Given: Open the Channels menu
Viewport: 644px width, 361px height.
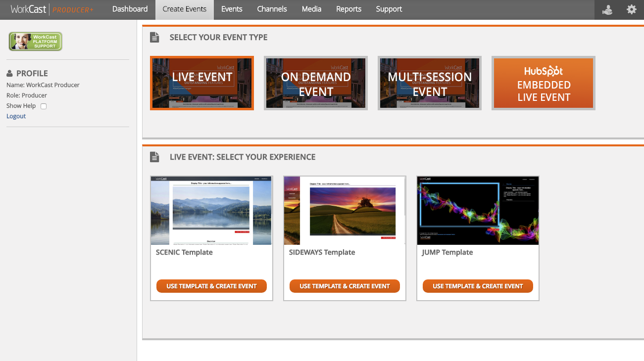Looking at the screenshot, I should 272,9.
